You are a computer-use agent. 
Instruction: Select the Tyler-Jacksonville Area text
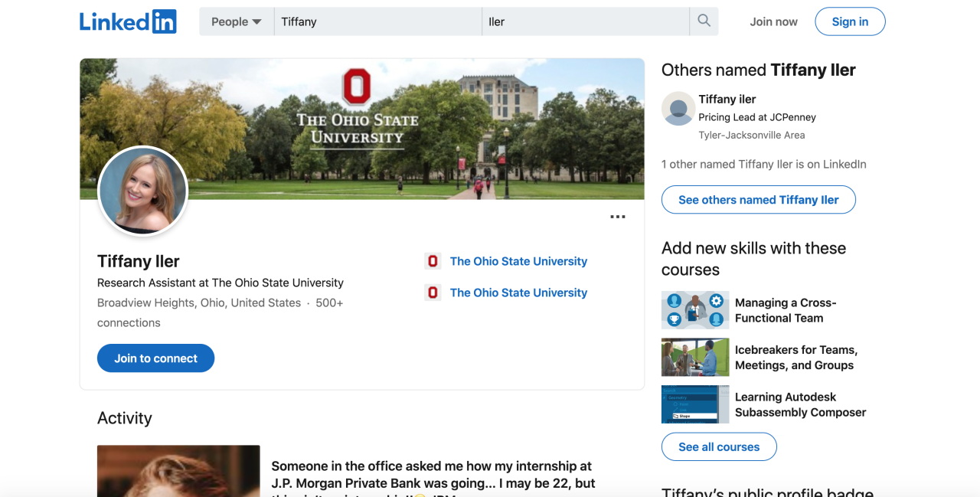[751, 135]
